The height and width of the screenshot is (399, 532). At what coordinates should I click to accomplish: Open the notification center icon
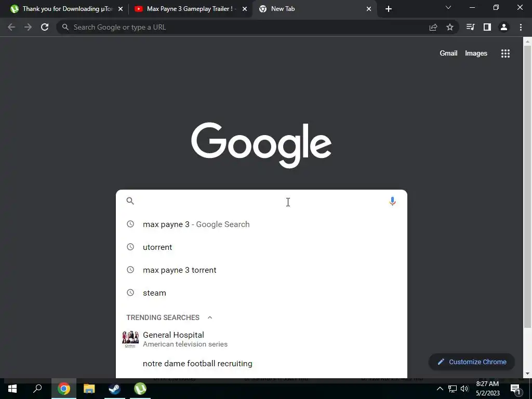tap(515, 389)
